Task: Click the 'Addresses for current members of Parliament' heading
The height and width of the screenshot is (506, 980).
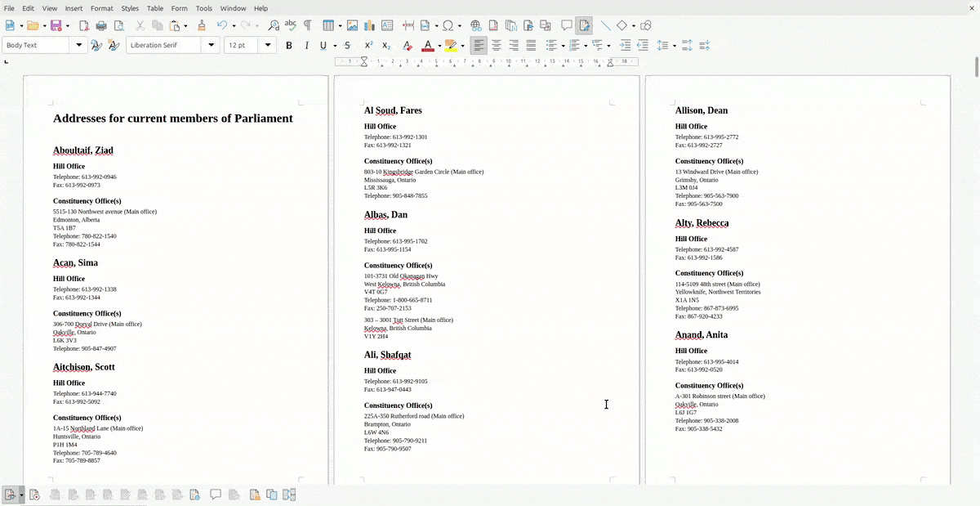Action: click(x=172, y=119)
